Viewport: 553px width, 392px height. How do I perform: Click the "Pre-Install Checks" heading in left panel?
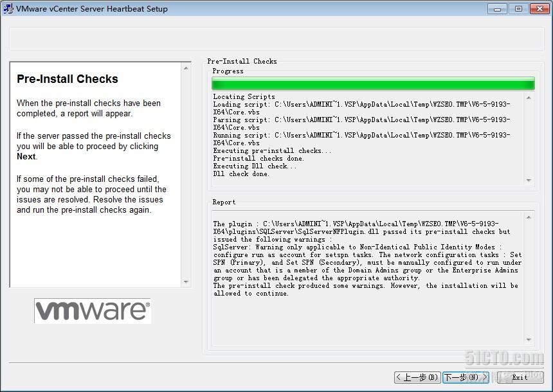pos(68,79)
